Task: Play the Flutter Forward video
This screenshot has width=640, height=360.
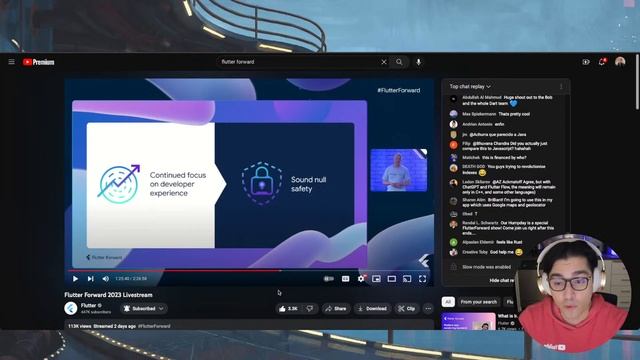Action: tap(75, 279)
